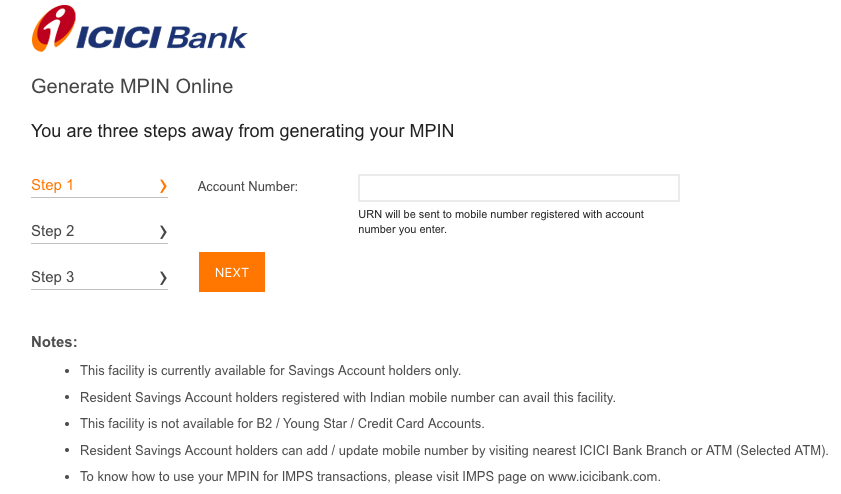
Task: Expand the Step 1 chevron arrow
Action: tap(163, 186)
